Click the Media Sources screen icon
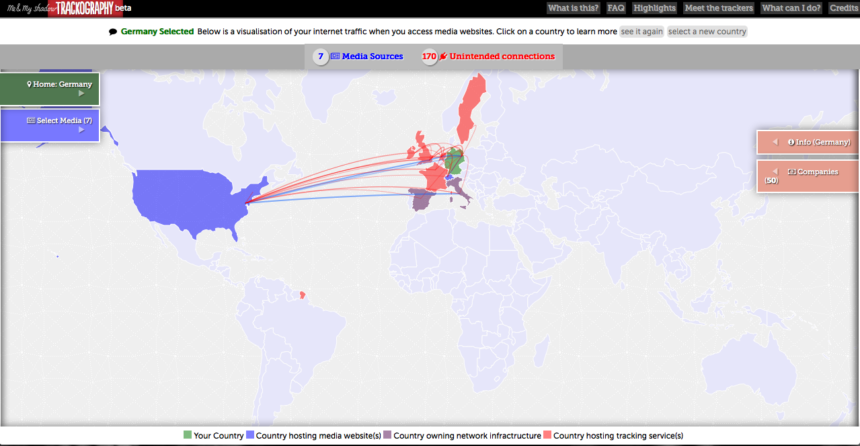 coord(335,57)
